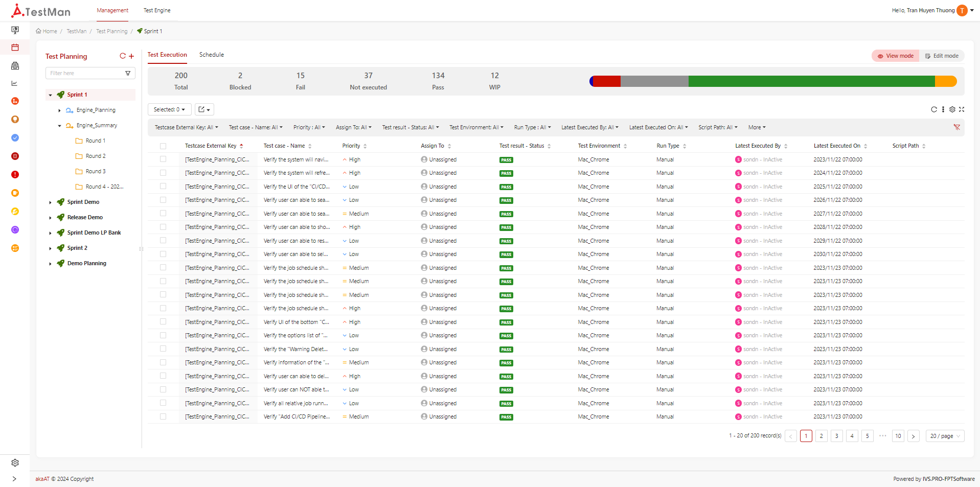980x487 pixels.
Task: Open the Test Engine top menu
Action: tap(157, 10)
